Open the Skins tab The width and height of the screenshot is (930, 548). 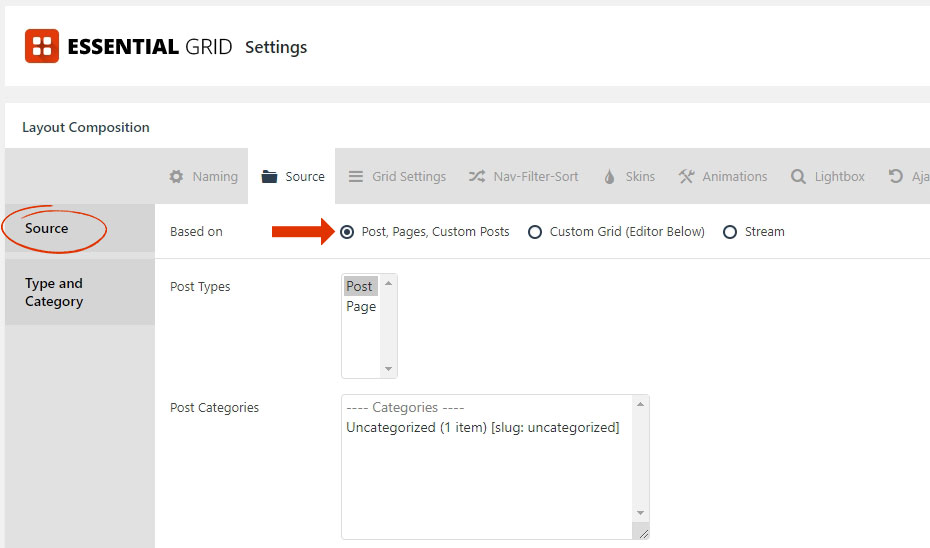(629, 176)
